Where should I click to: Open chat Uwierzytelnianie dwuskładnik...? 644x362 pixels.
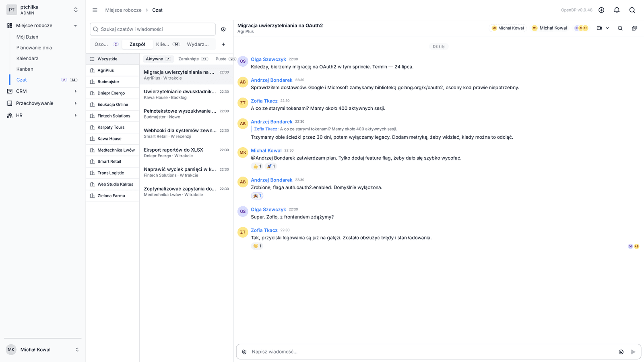coord(186,95)
